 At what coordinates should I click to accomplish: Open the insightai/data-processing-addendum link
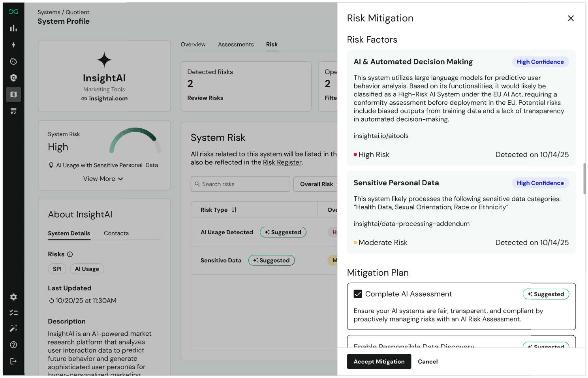pos(411,224)
